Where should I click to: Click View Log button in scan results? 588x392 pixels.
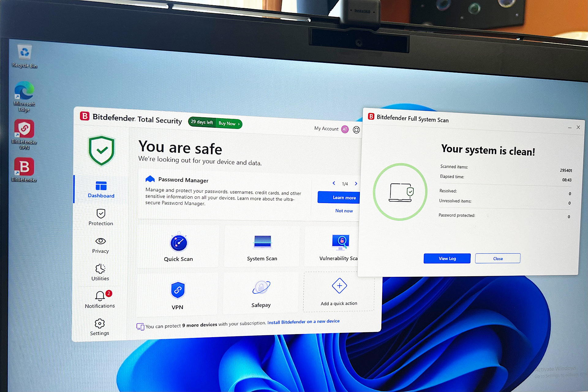coord(447,258)
